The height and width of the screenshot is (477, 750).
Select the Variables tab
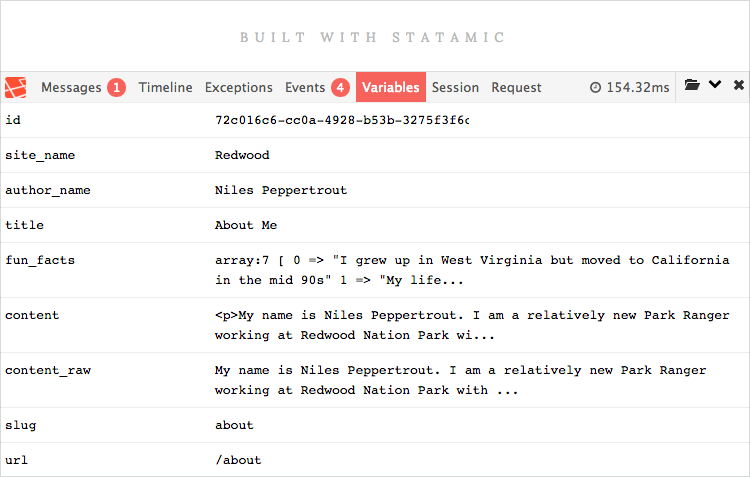[391, 87]
